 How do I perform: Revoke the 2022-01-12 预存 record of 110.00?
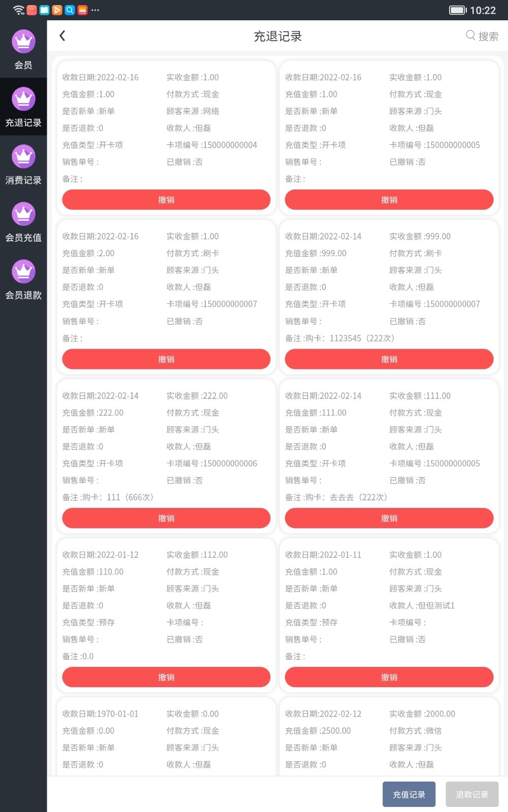[166, 677]
